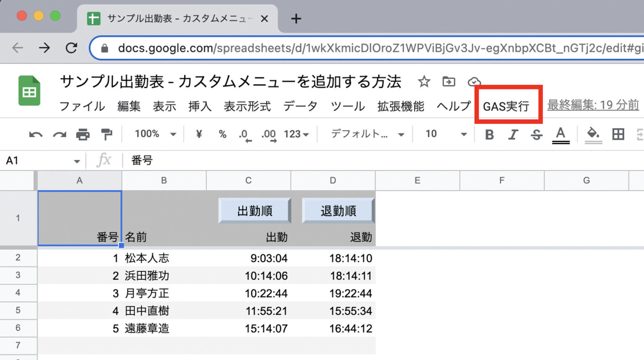This screenshot has height=360, width=644.
Task: Open the 拡張機能 menu
Action: [x=400, y=106]
